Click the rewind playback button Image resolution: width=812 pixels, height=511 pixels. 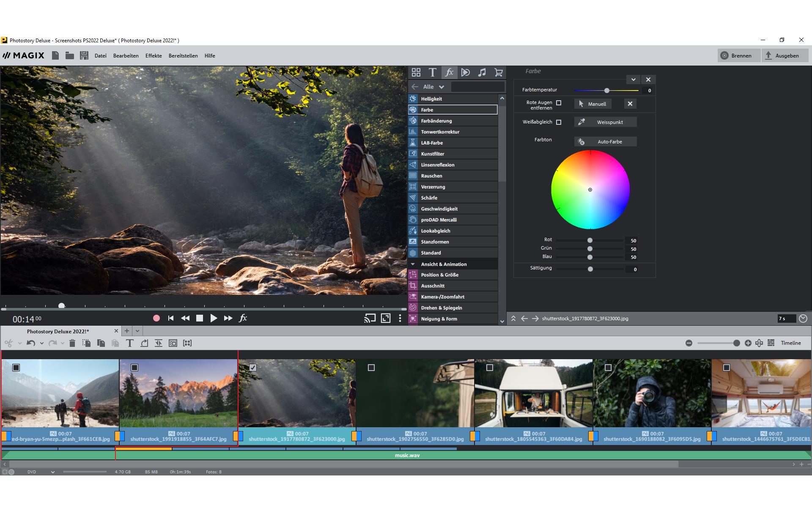185,318
